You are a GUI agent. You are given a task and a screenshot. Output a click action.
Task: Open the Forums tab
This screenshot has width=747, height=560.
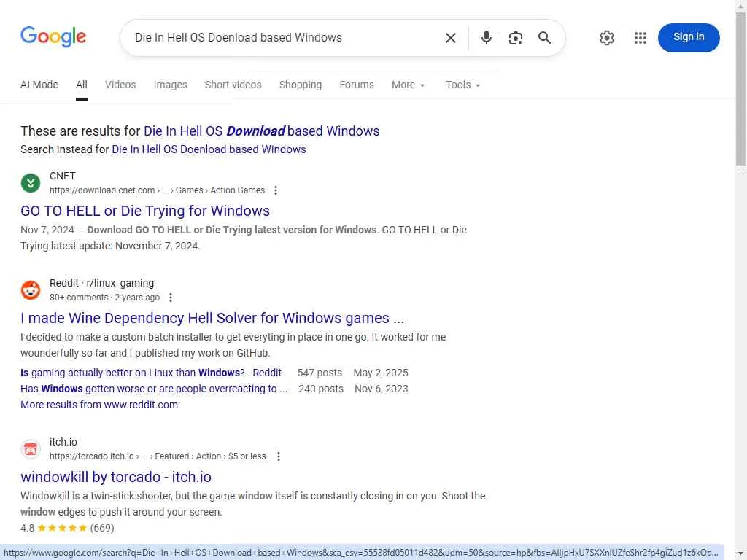click(356, 85)
